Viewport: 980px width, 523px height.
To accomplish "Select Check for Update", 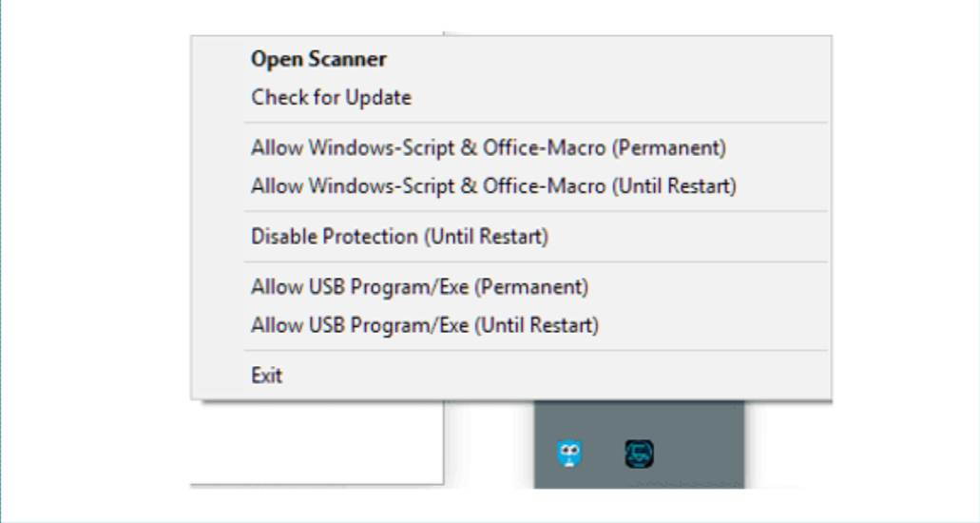I will coord(510,98).
